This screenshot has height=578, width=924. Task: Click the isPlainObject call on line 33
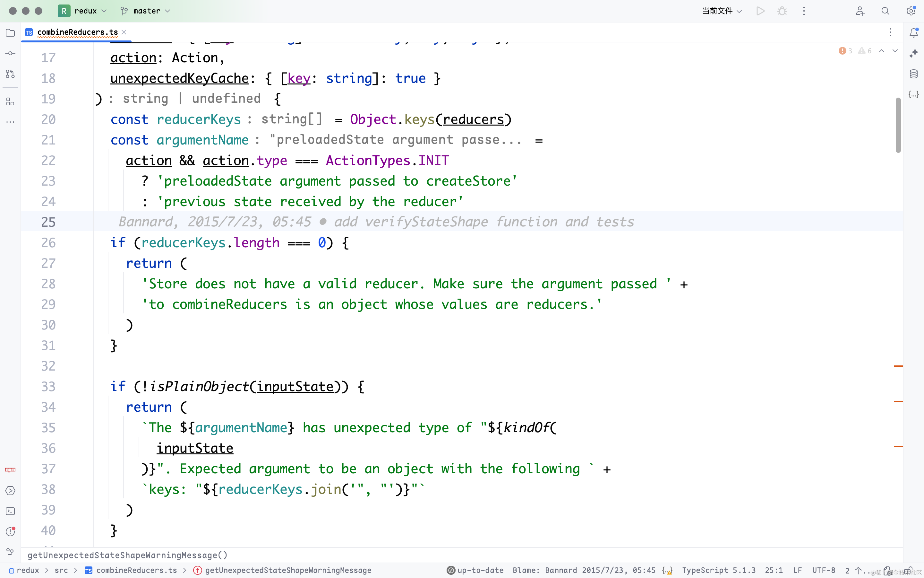pyautogui.click(x=199, y=387)
